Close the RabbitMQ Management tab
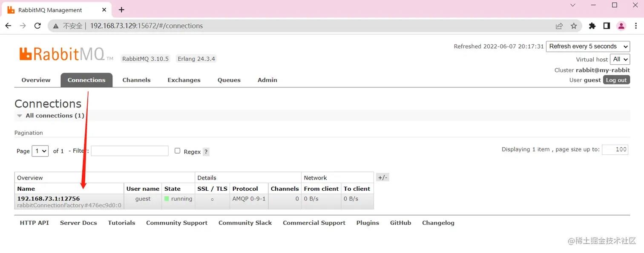The image size is (644, 253). [x=104, y=10]
